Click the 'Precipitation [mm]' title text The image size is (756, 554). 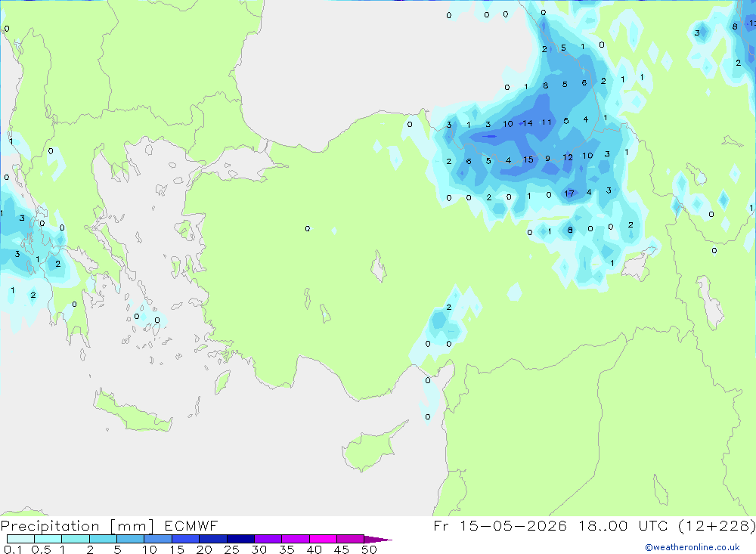point(77,526)
